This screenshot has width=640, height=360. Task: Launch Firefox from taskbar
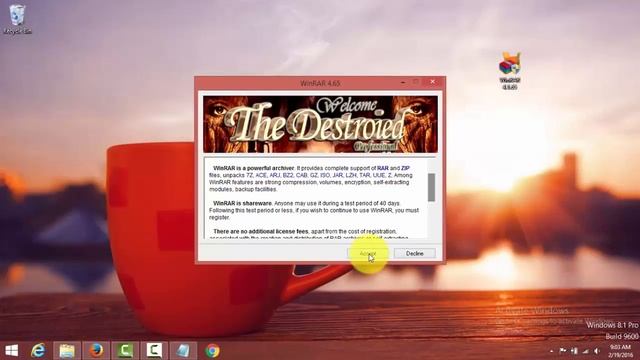click(x=96, y=351)
